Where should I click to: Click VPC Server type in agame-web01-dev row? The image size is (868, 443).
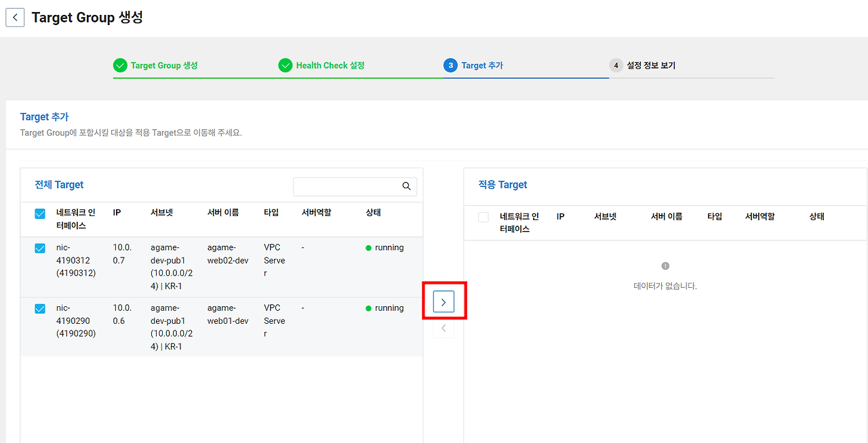click(x=275, y=321)
